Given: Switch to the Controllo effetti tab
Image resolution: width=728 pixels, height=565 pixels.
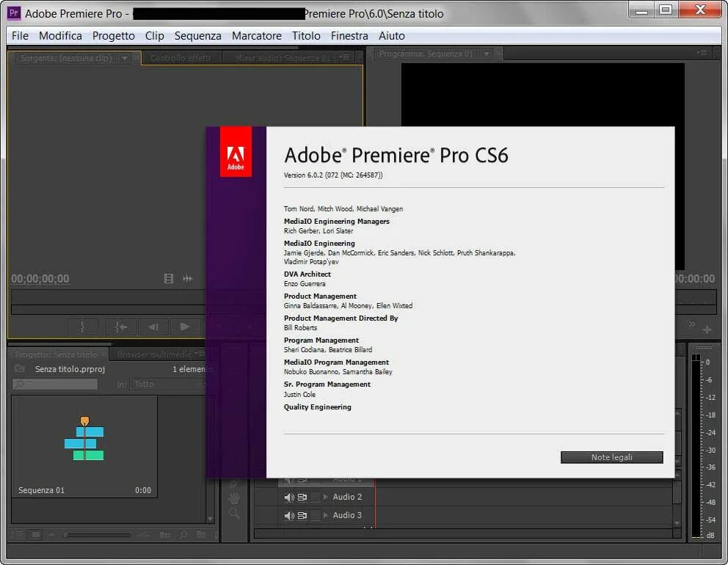Looking at the screenshot, I should click(x=180, y=58).
